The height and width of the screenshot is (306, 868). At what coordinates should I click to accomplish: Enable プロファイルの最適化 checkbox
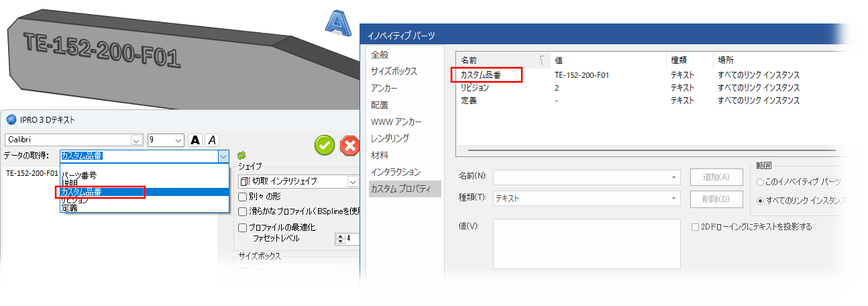243,227
